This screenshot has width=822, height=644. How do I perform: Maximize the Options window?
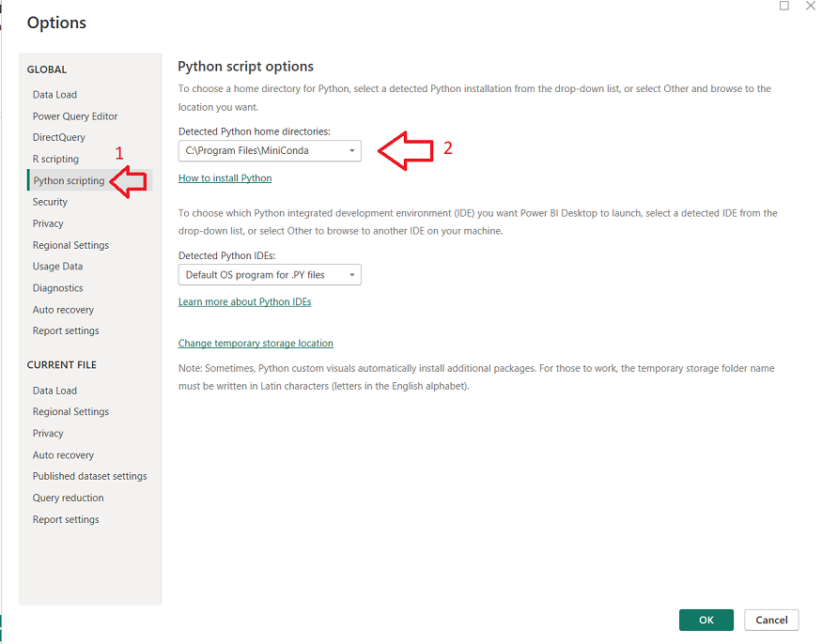(x=784, y=6)
